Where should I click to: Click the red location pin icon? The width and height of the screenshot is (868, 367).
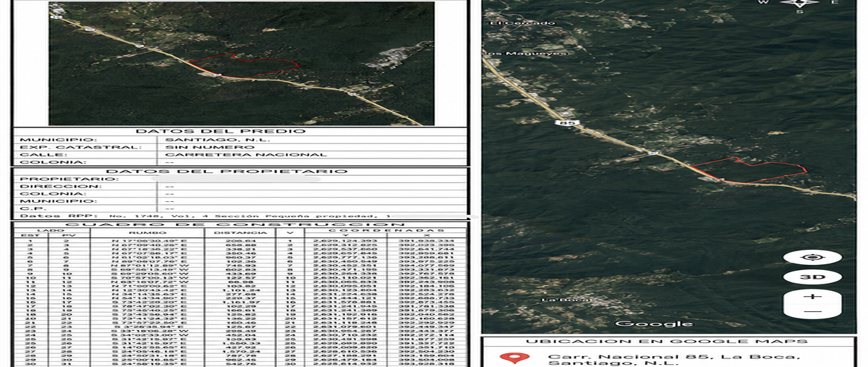(514, 358)
